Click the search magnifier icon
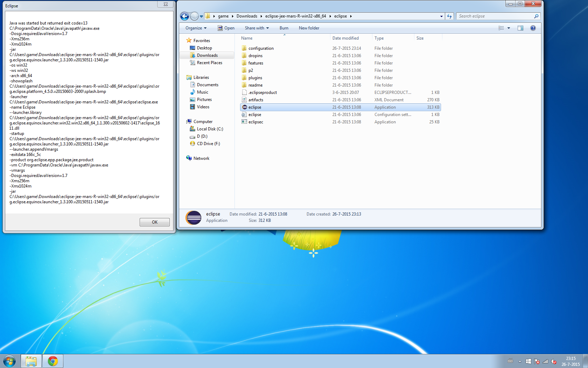 [536, 16]
